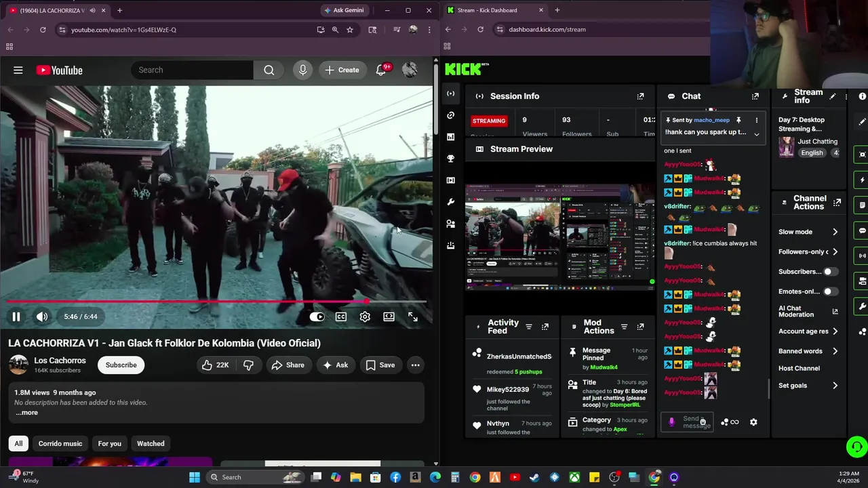The image size is (868, 488).
Task: Expand the pinned message chevron in chat
Action: [x=757, y=134]
